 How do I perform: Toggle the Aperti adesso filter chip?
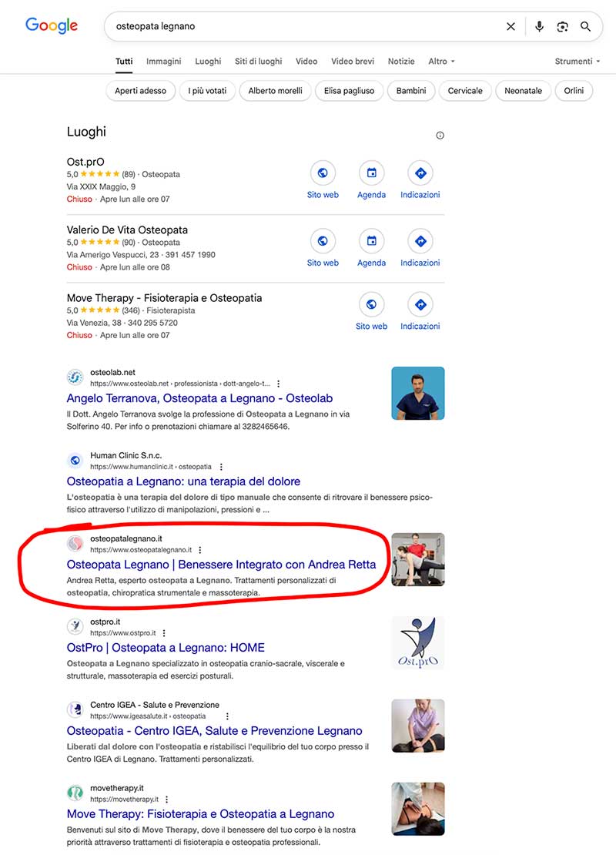tap(141, 91)
